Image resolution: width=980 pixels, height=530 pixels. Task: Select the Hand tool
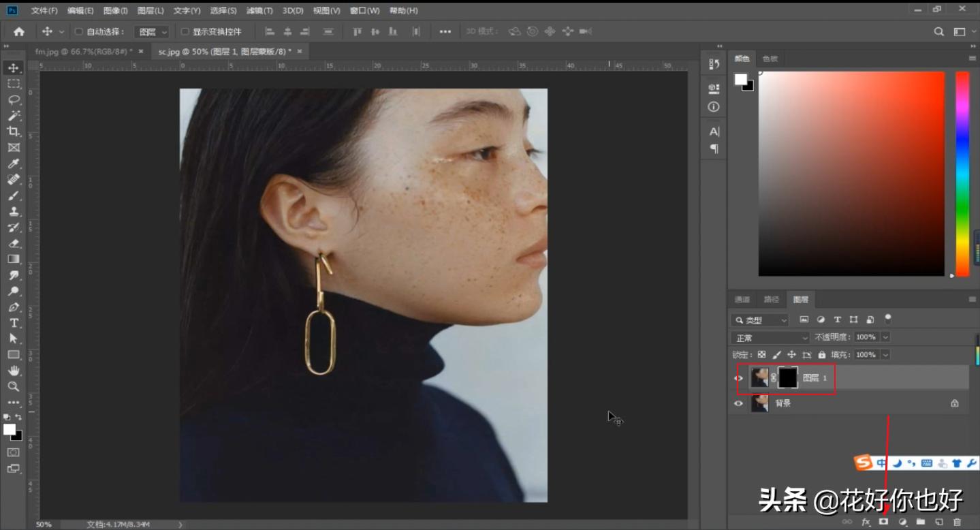[14, 371]
